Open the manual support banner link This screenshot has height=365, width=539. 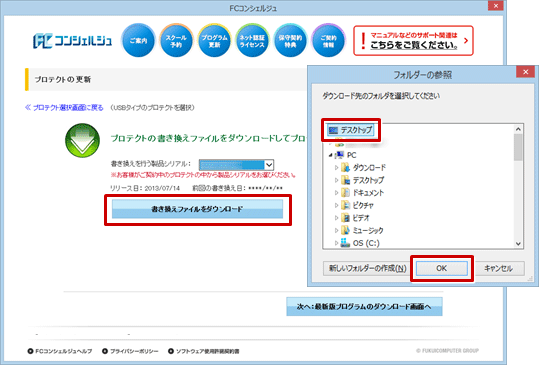tap(413, 41)
